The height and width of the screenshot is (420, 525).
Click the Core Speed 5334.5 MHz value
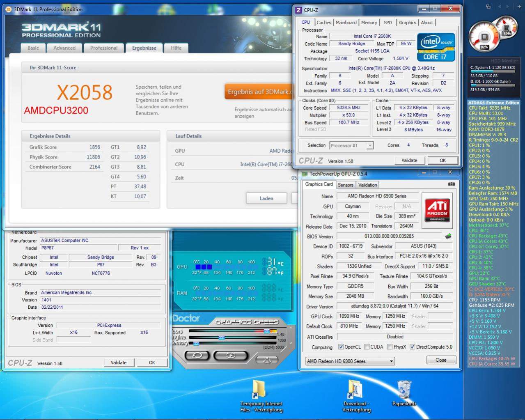[x=348, y=108]
